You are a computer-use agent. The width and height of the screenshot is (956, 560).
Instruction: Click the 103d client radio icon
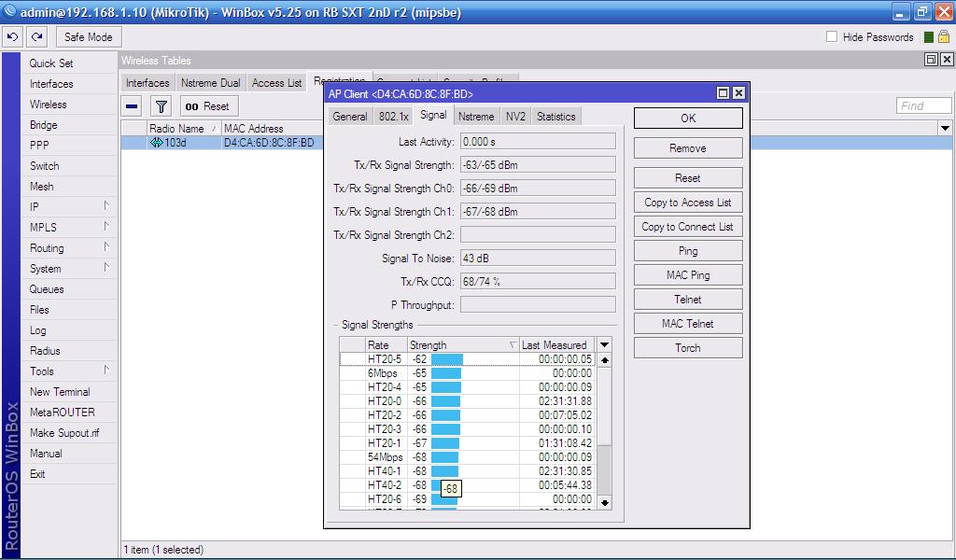[x=156, y=143]
